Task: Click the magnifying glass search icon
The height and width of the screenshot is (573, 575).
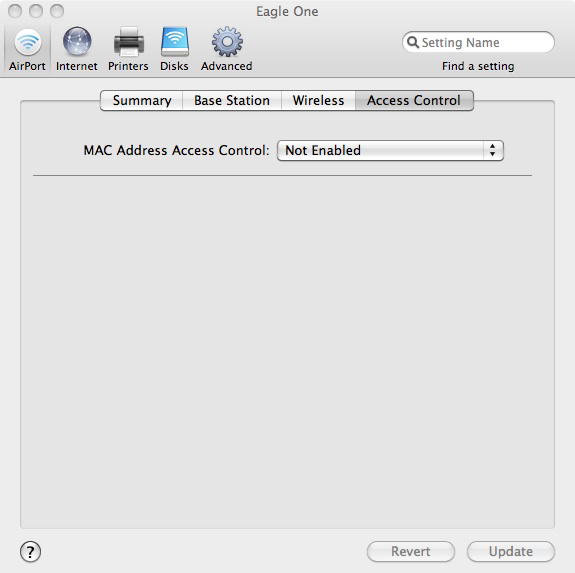Action: tap(413, 42)
